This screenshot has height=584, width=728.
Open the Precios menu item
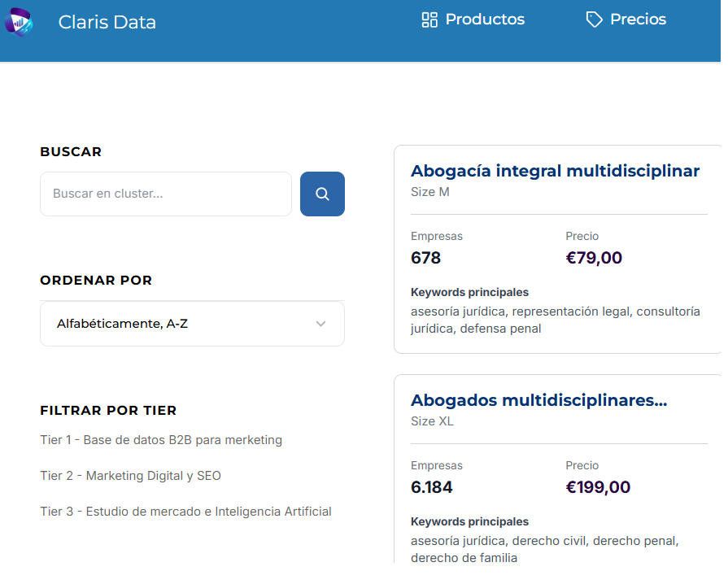638,20
